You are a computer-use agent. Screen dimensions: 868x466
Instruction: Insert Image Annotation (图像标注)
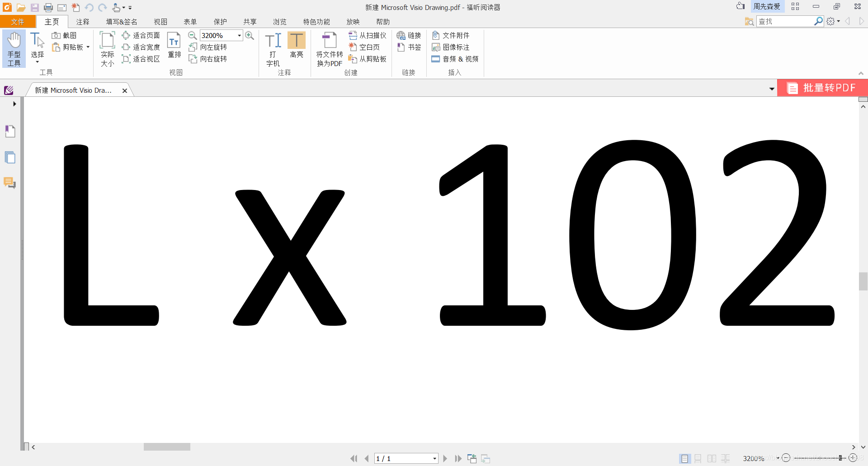click(x=450, y=47)
